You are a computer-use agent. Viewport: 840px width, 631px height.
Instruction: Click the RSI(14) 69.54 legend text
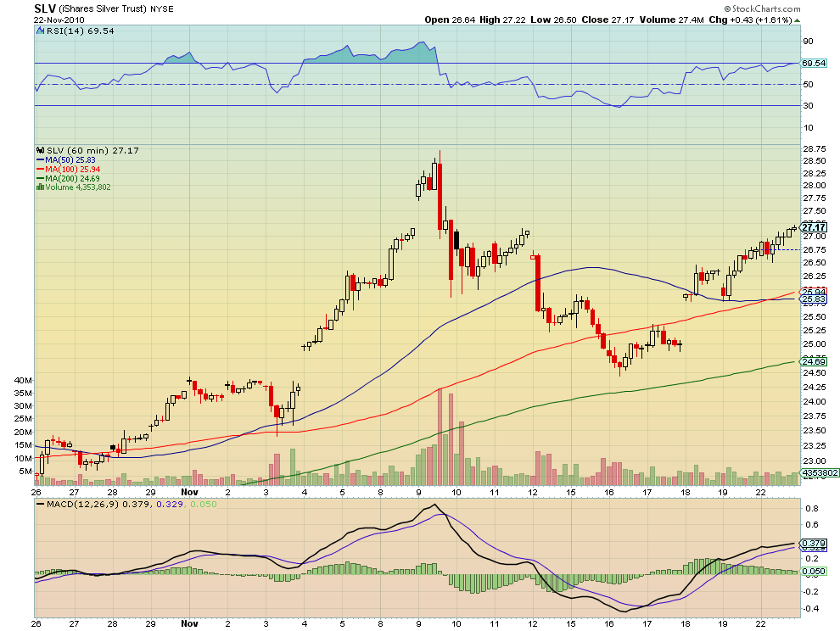click(x=81, y=31)
